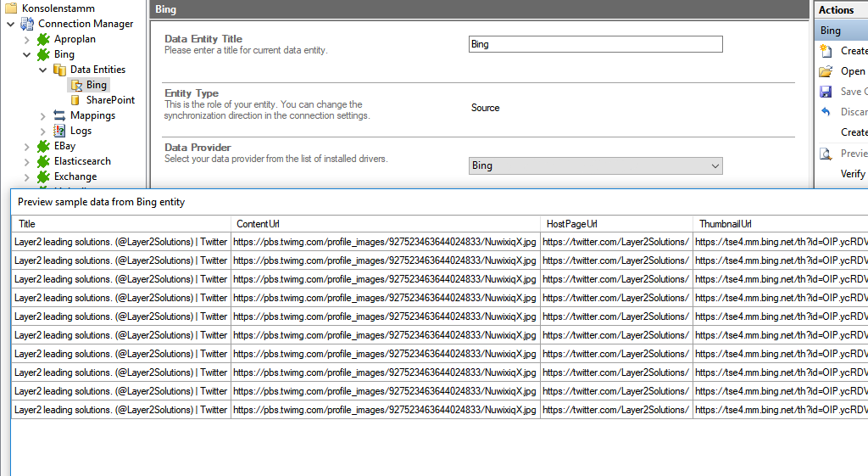Click the Save icon in Actions
Viewport: 868px width, 476px height.
coord(826,92)
